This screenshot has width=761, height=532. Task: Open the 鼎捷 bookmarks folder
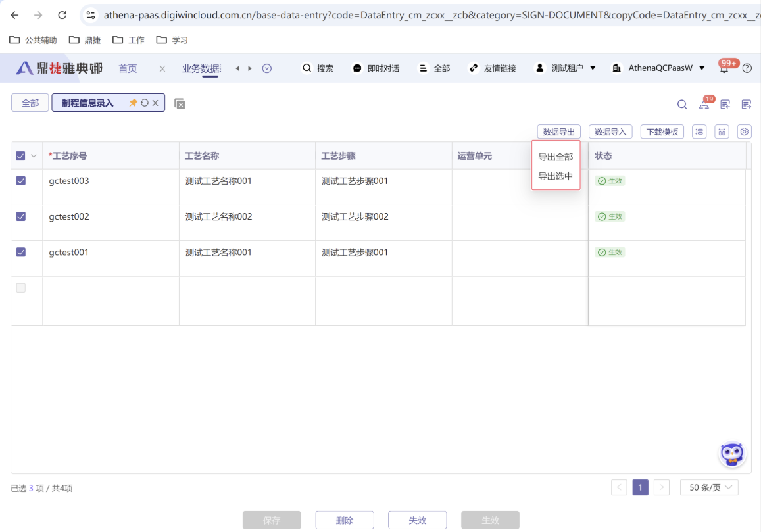pos(85,40)
